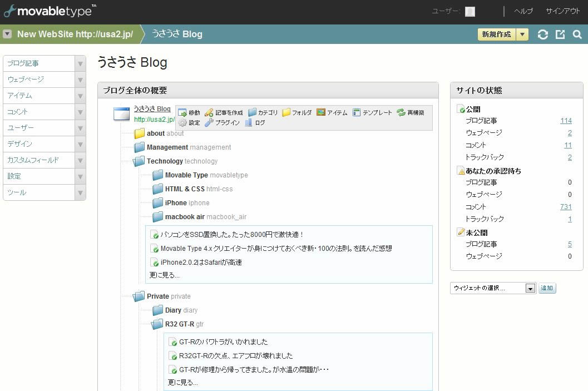
Task: Open the うさうさ Blog breadcrumb
Action: point(177,34)
